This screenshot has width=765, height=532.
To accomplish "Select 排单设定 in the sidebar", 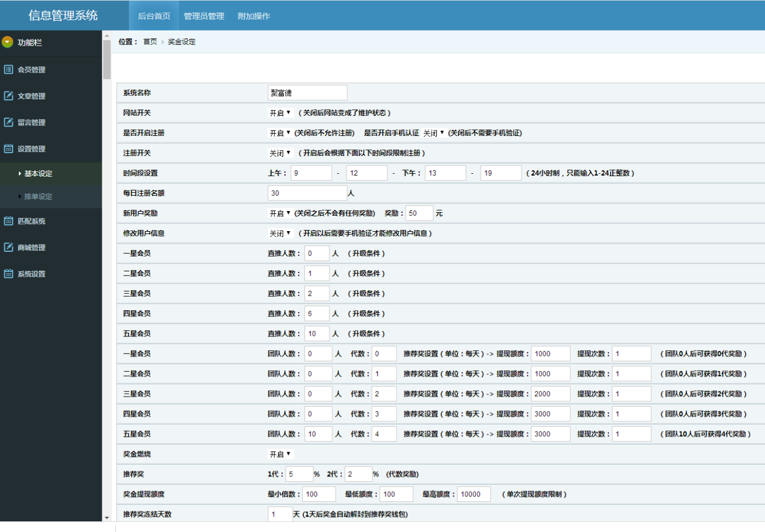I will [38, 196].
